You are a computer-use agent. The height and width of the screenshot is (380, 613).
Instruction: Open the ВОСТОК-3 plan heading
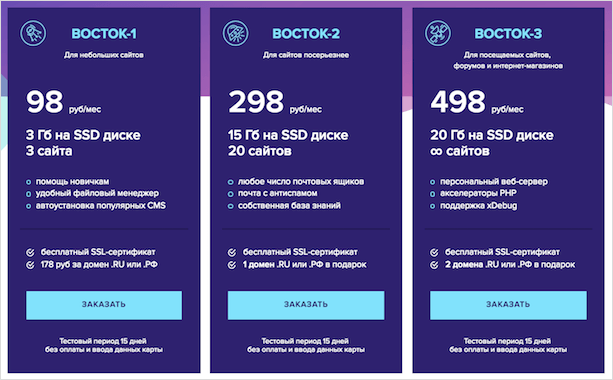click(x=508, y=34)
